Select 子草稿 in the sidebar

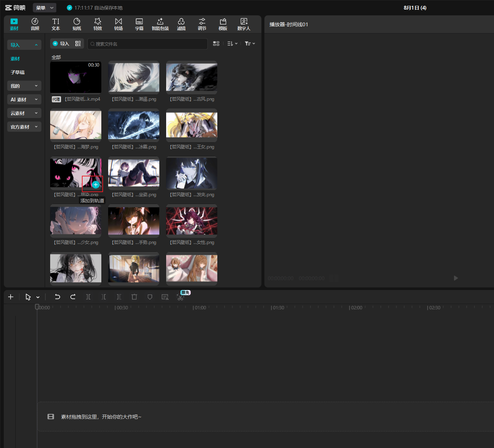[17, 72]
